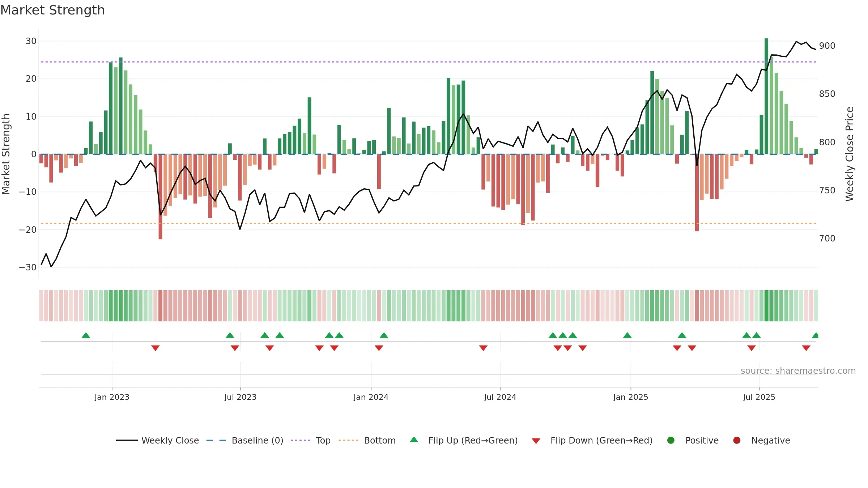The image size is (868, 488).
Task: Click the 700 tick on price axis
Action: 827,239
